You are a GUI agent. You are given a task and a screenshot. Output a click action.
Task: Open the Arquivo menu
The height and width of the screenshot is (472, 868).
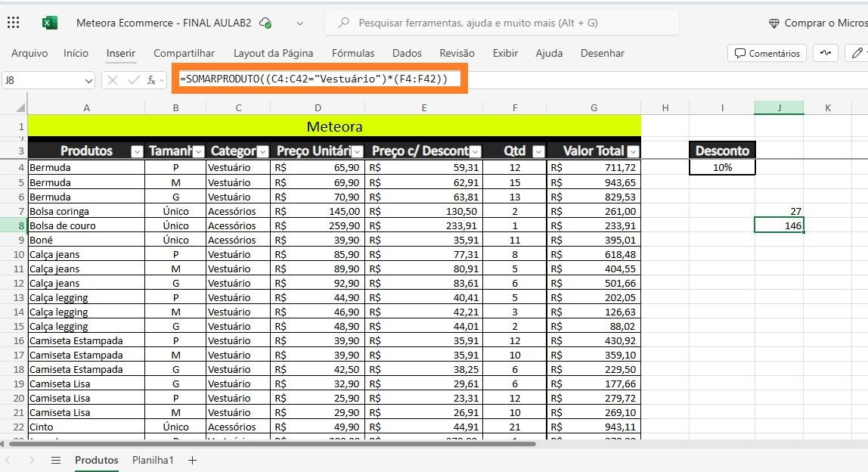(x=29, y=53)
